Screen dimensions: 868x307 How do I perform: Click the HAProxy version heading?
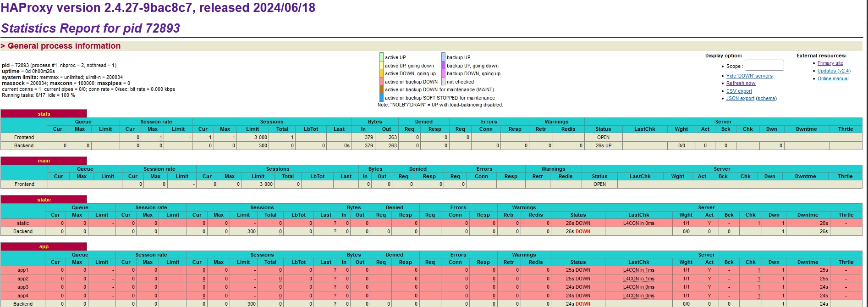pyautogui.click(x=158, y=8)
